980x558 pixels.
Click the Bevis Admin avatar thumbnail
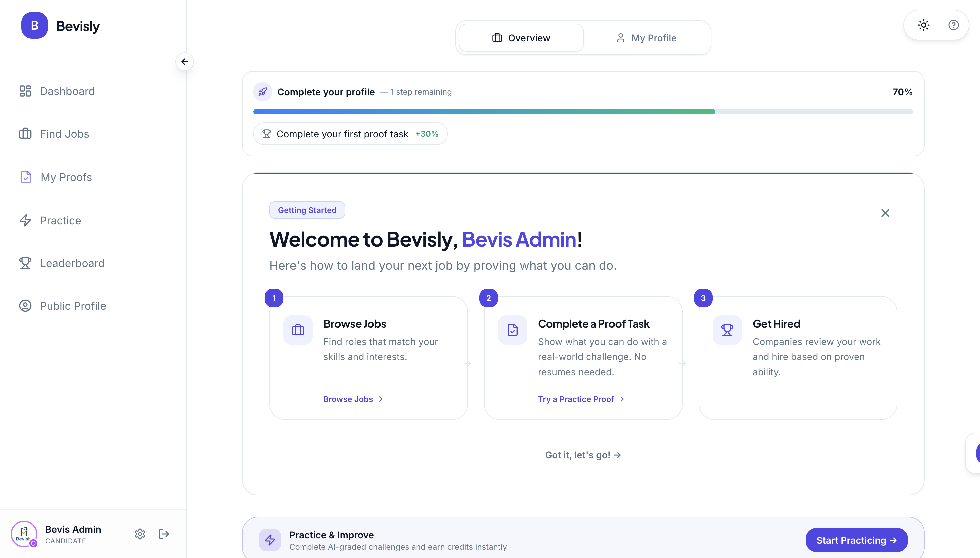(24, 534)
